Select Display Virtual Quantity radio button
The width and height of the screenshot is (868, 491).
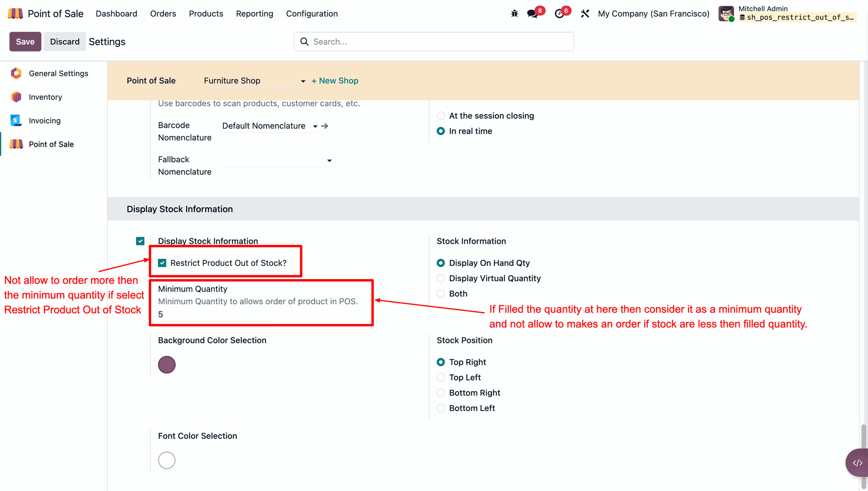441,278
